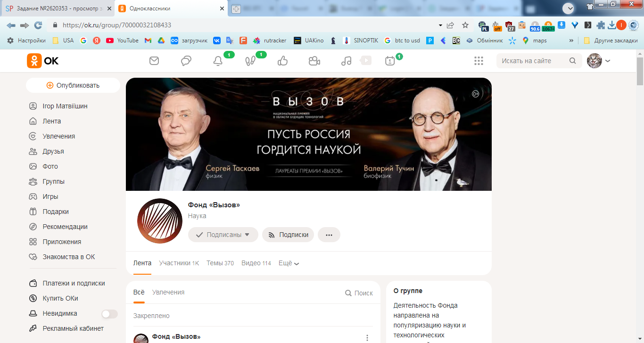Open calendar events icon in header

(x=390, y=61)
